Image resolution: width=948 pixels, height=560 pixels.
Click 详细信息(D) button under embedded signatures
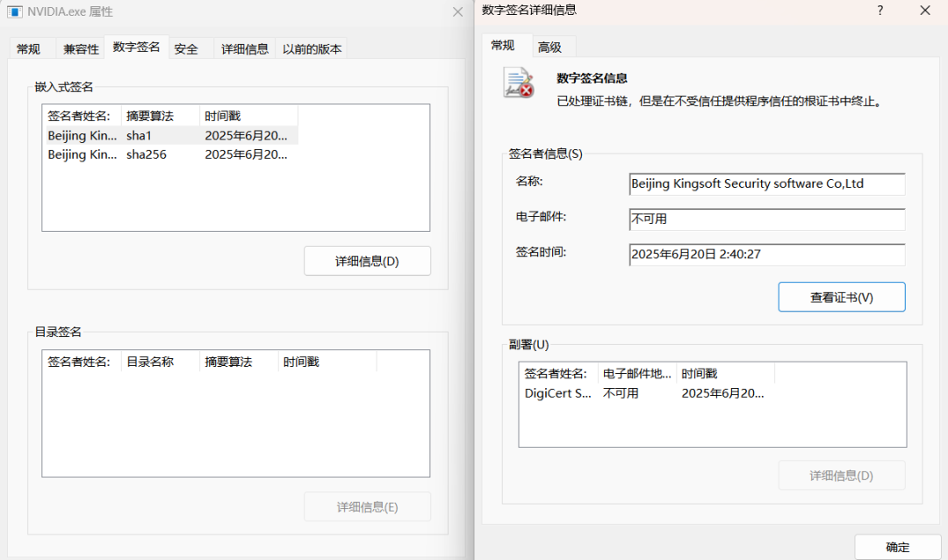367,262
